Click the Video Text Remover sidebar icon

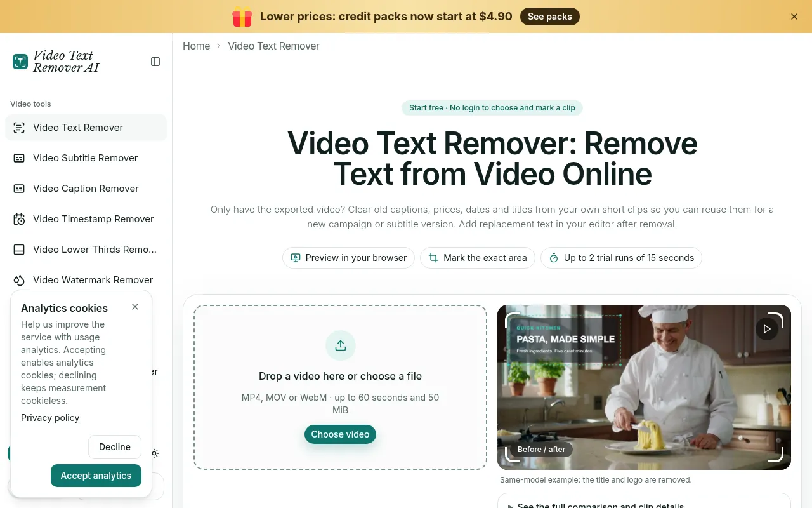click(19, 128)
